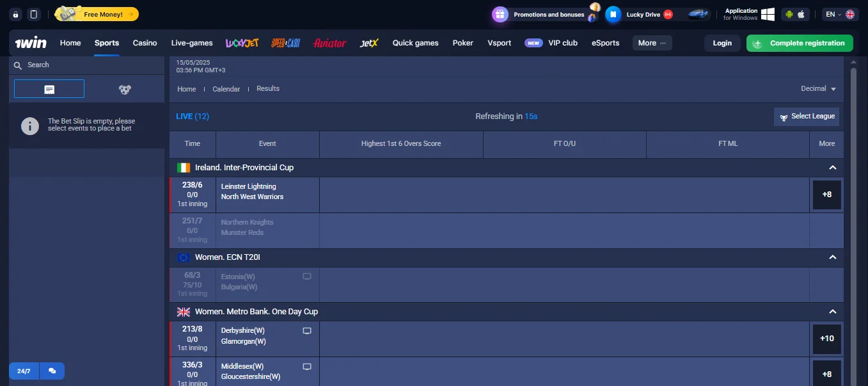Download the Apple iOS app
Viewport: 868px width, 386px height.
[802, 14]
